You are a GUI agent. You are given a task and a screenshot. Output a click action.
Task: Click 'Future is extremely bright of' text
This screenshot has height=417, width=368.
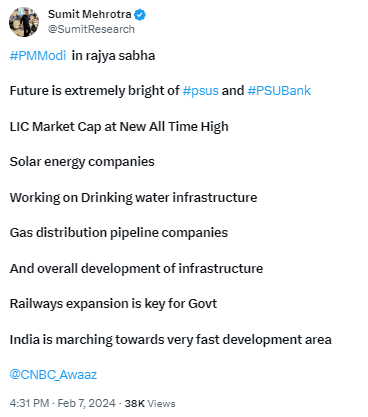point(95,91)
